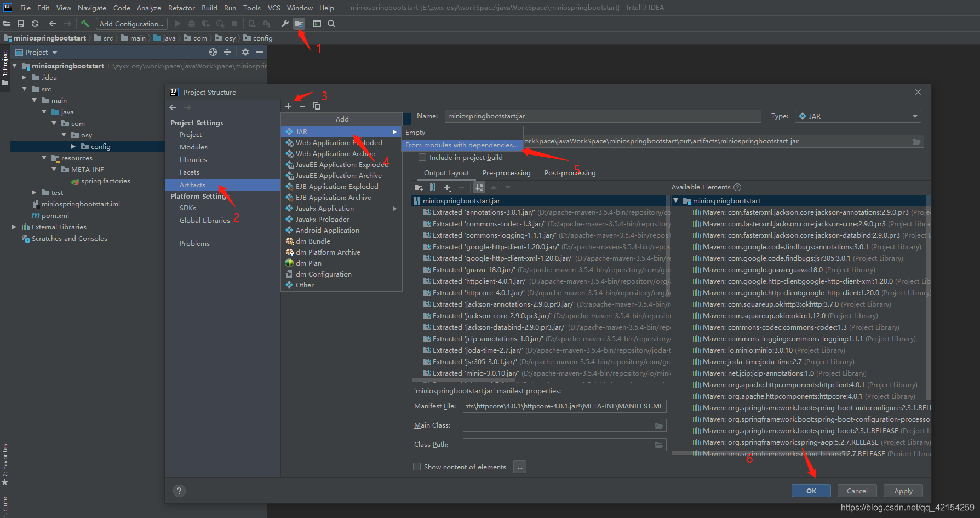This screenshot has height=518, width=980.
Task: Click browse icon in Class Path field
Action: pyautogui.click(x=659, y=445)
